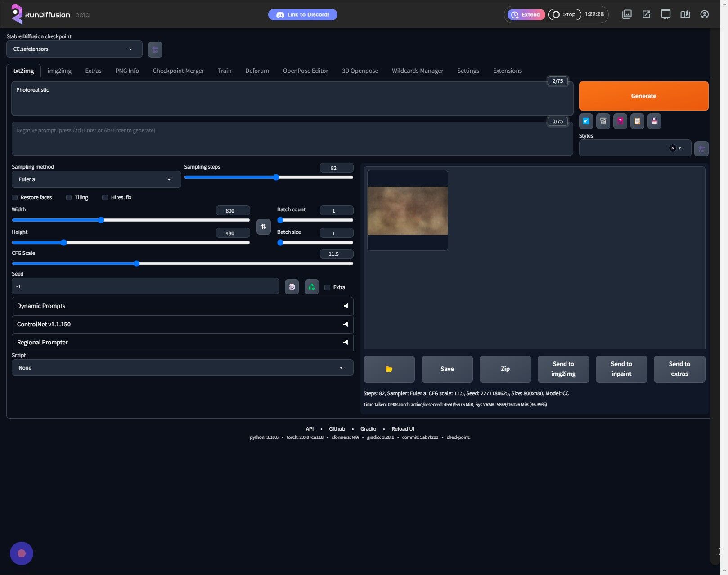Screen dimensions: 728x575
Task: Open the image gallery icon in header
Action: (627, 14)
